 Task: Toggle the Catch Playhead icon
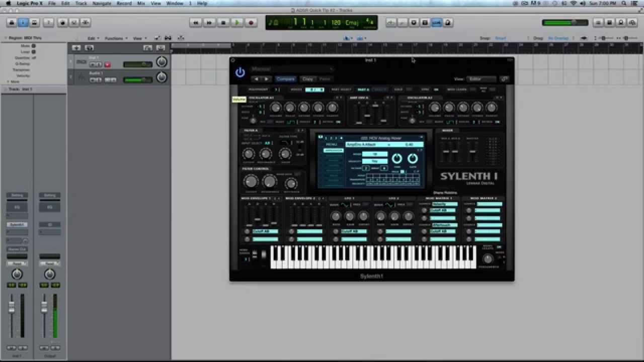(x=181, y=38)
